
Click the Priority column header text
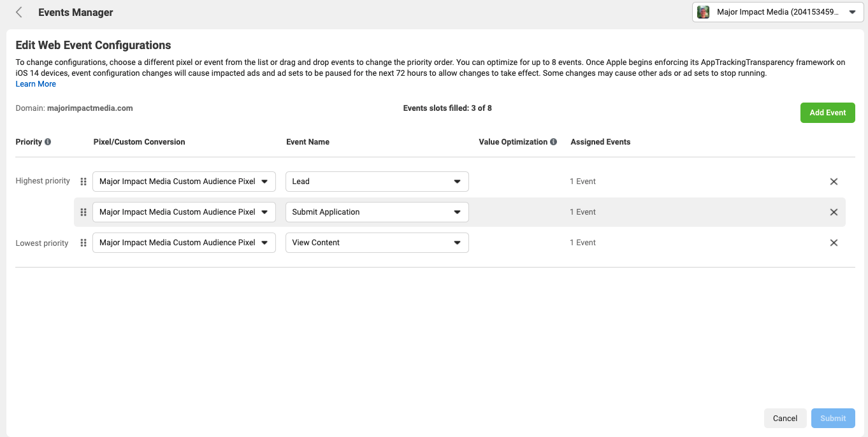tap(29, 142)
